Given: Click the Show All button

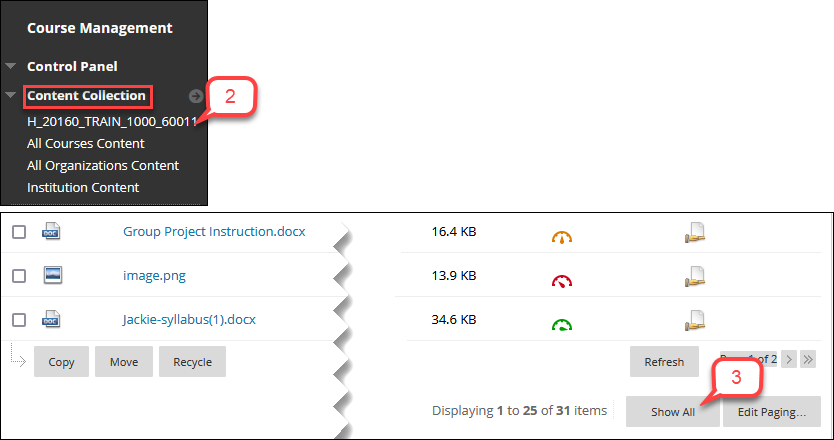Looking at the screenshot, I should tap(673, 411).
